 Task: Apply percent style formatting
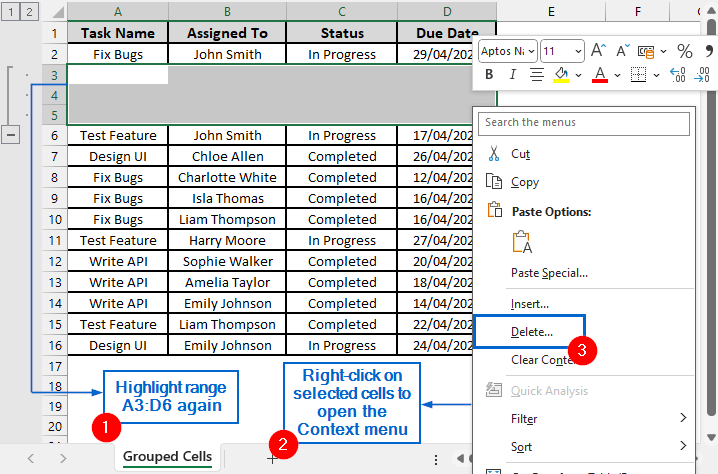tap(685, 51)
